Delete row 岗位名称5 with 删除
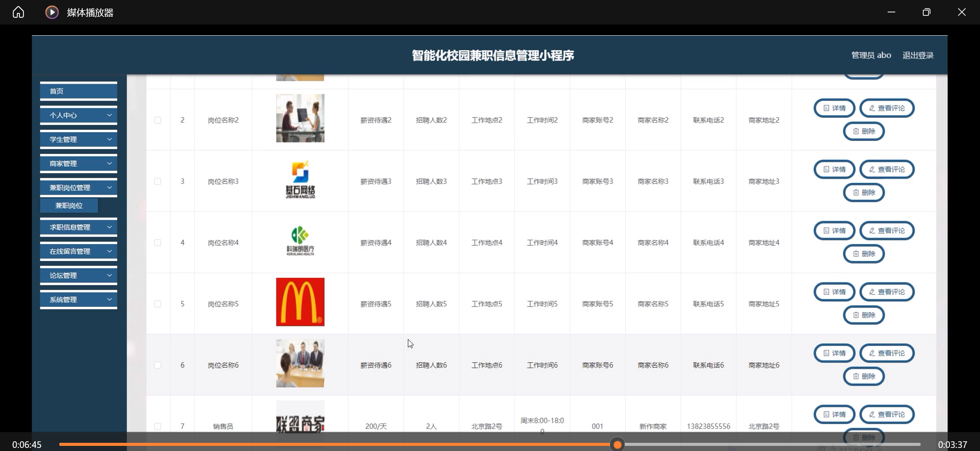The width and height of the screenshot is (980, 451). click(x=864, y=315)
